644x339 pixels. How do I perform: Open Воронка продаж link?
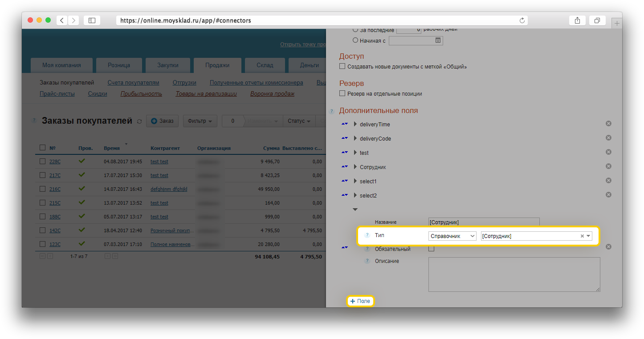click(272, 94)
